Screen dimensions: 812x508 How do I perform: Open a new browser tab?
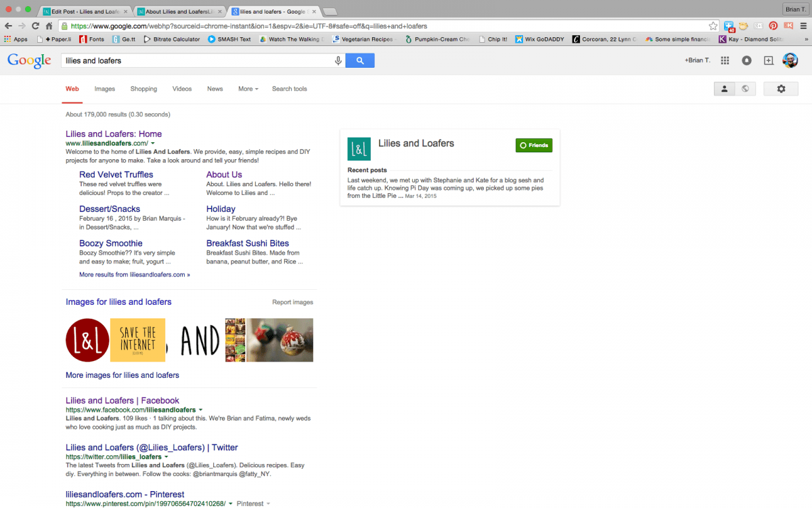[x=330, y=12]
